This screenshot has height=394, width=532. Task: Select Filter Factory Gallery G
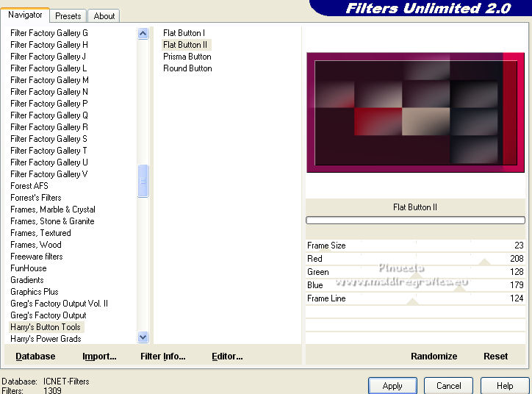[49, 33]
